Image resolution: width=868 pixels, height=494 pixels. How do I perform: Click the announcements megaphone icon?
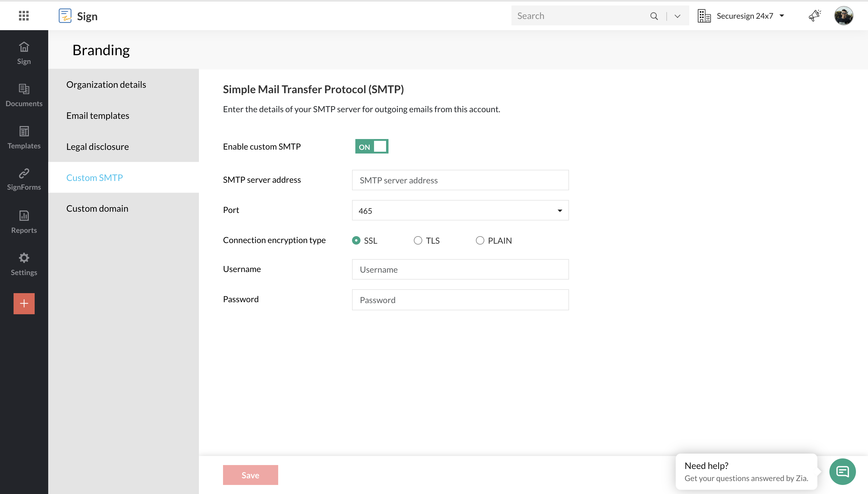pyautogui.click(x=814, y=16)
